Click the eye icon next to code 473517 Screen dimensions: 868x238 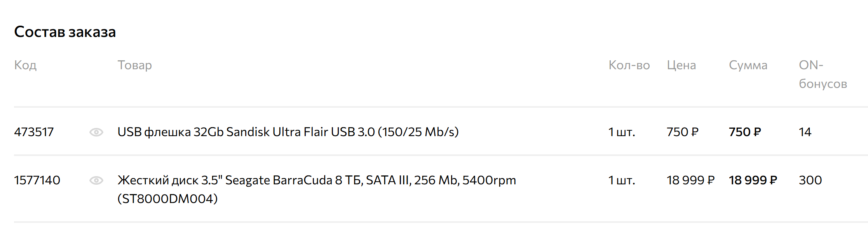click(96, 132)
